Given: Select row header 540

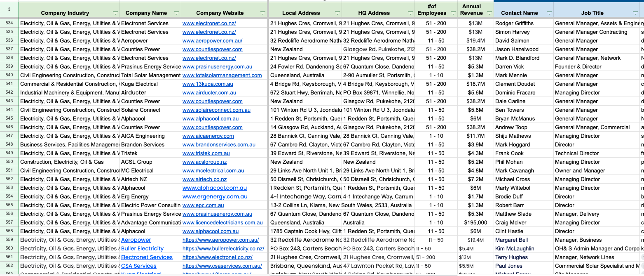Looking at the screenshot, I should tap(9, 75).
